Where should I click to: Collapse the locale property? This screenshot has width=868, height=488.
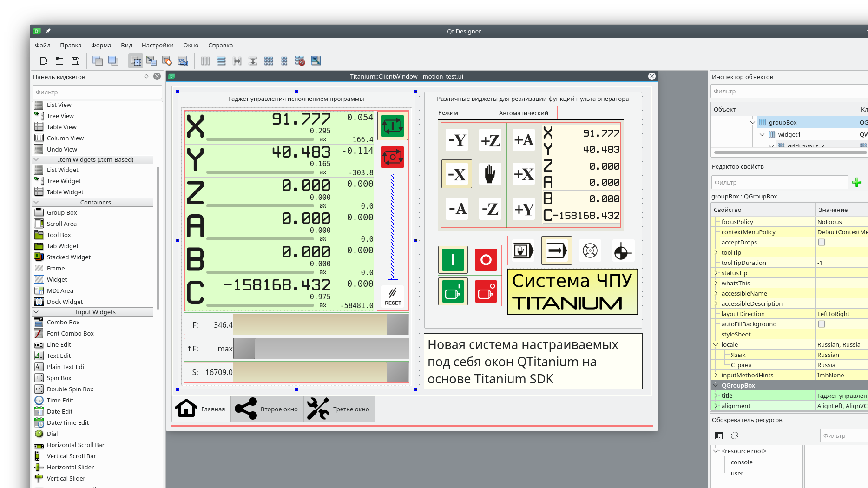tap(716, 344)
